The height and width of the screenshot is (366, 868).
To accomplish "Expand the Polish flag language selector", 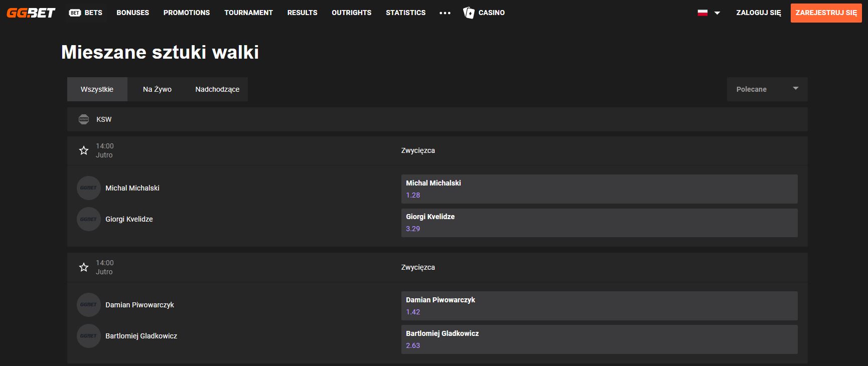I will (x=708, y=13).
